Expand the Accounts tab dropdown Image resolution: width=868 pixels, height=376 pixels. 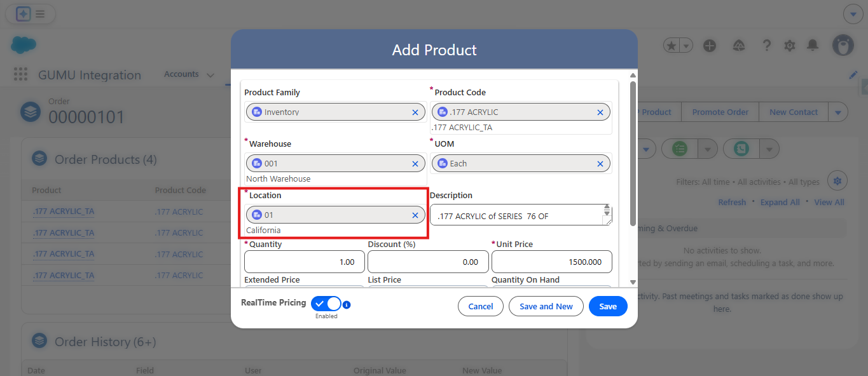coord(210,75)
